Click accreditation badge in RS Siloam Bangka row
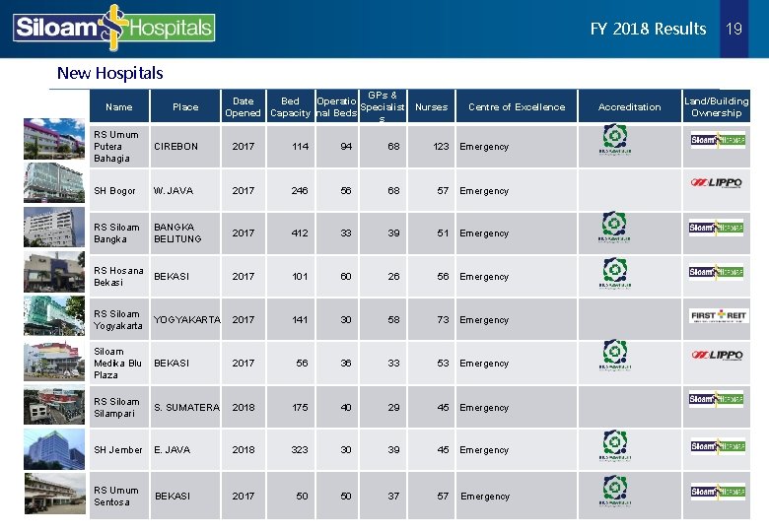Image resolution: width=769 pixels, height=532 pixels. pos(614,227)
